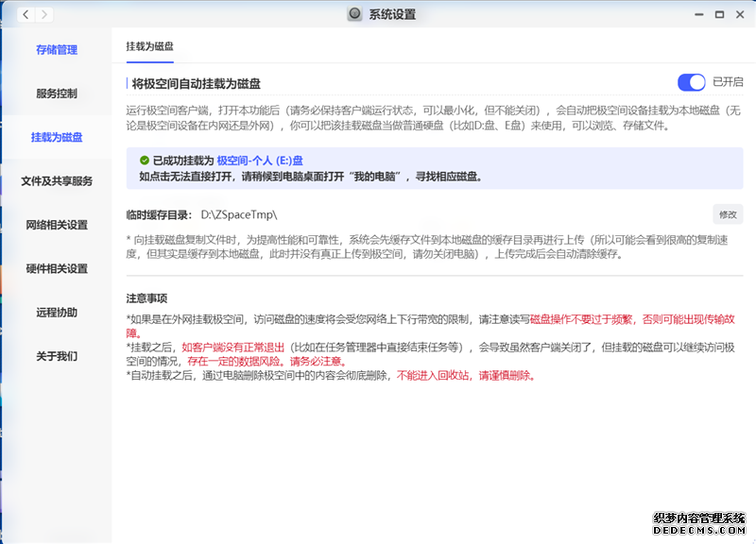Switch to the 挂载为磁盘 tab
This screenshot has height=544, width=756.
[150, 46]
